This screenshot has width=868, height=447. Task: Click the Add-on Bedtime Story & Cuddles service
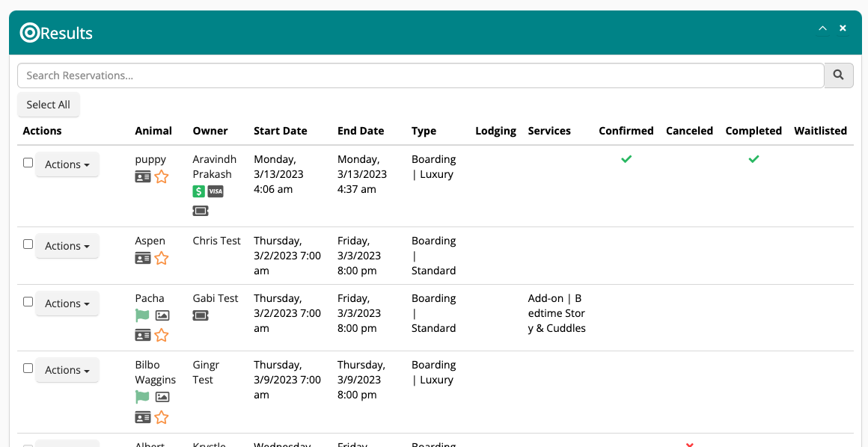(557, 313)
